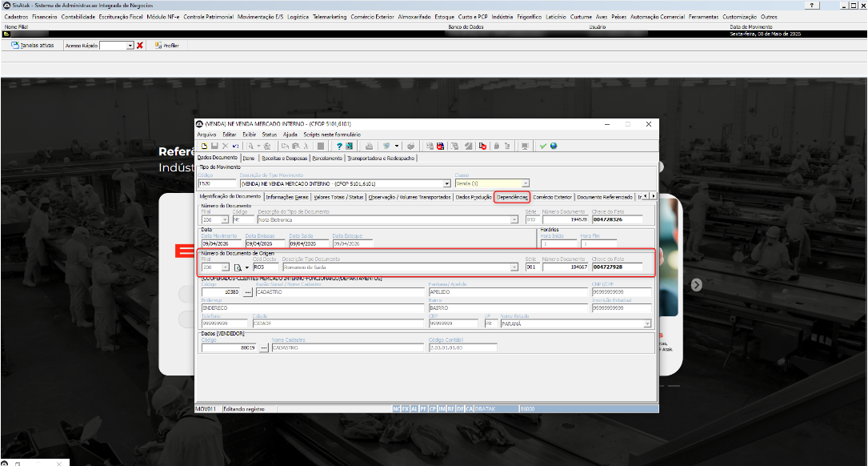Viewport: 868px width, 466px height.
Task: Switch to the Dependências tab
Action: [512, 197]
